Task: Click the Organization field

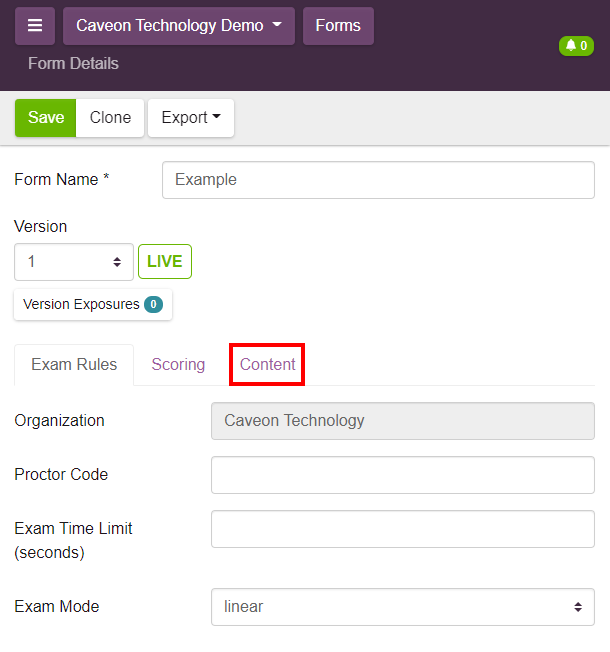Action: pos(402,421)
